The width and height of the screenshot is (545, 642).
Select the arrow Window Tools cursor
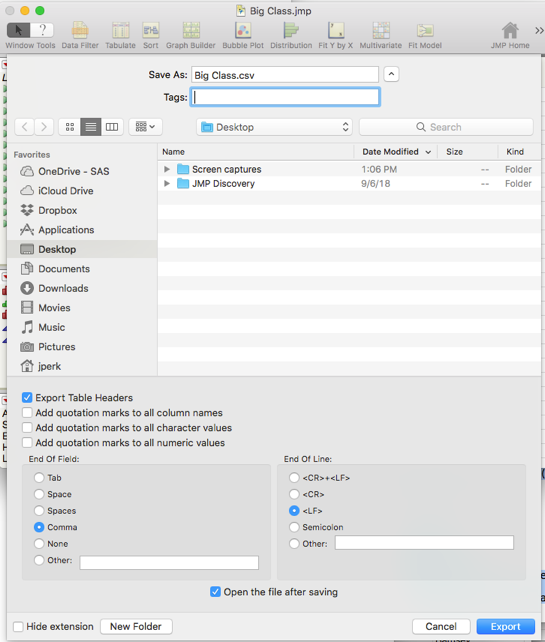(18, 30)
